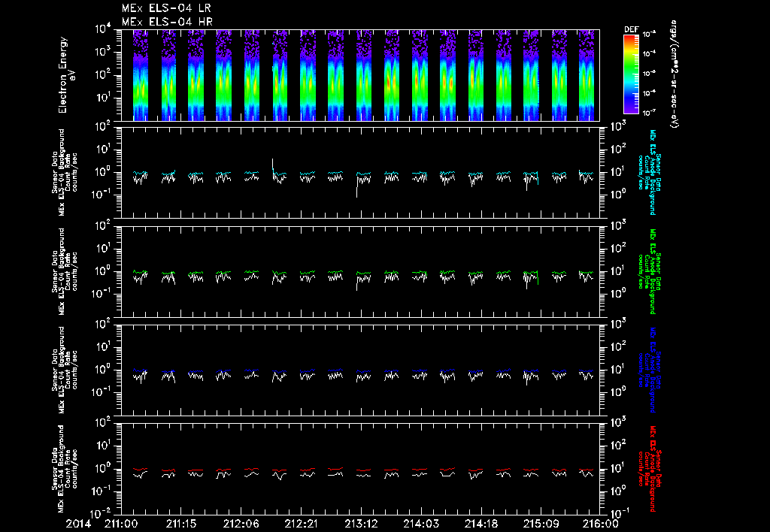Click the DEF label above the colorbar
This screenshot has height=532, width=770.
pyautogui.click(x=631, y=29)
